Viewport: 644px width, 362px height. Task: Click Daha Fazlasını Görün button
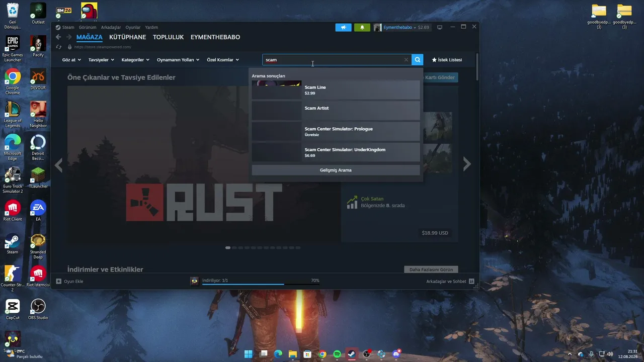coord(431,270)
